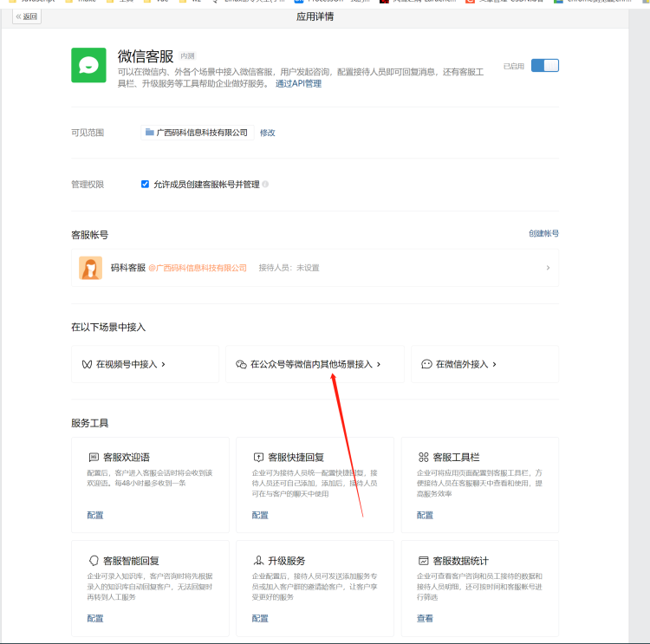Expand chevron next to 在视频号中接入
650x644 pixels.
coord(163,364)
